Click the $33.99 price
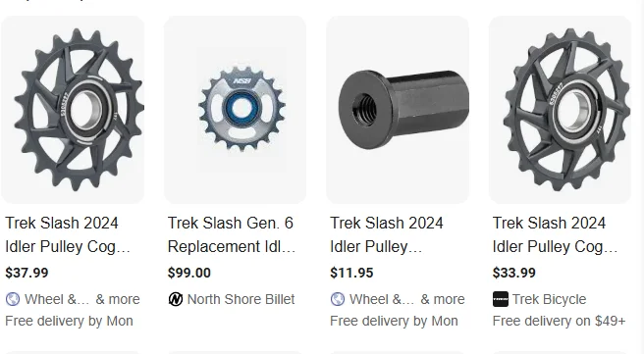 514,273
